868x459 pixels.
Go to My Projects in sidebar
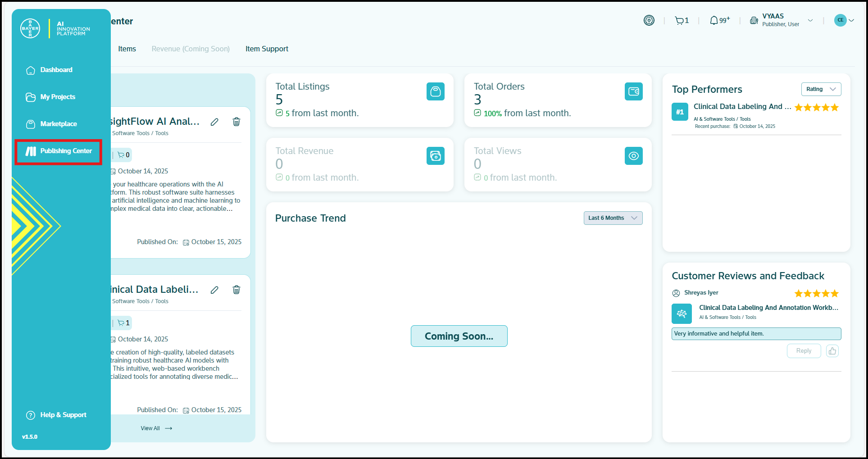tap(57, 97)
